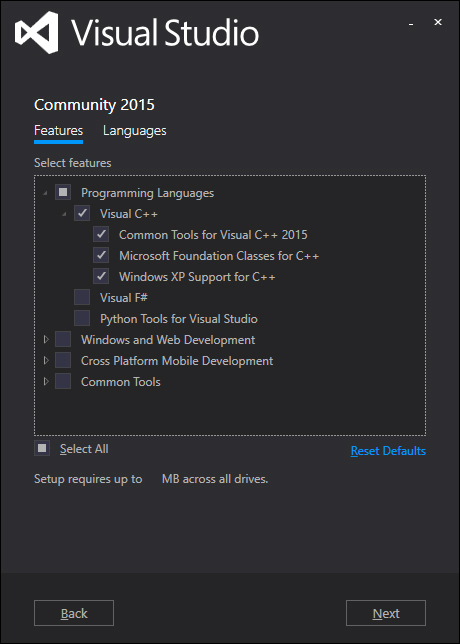Image resolution: width=460 pixels, height=644 pixels.
Task: Enable Python Tools for Visual Studio
Action: pyautogui.click(x=82, y=318)
